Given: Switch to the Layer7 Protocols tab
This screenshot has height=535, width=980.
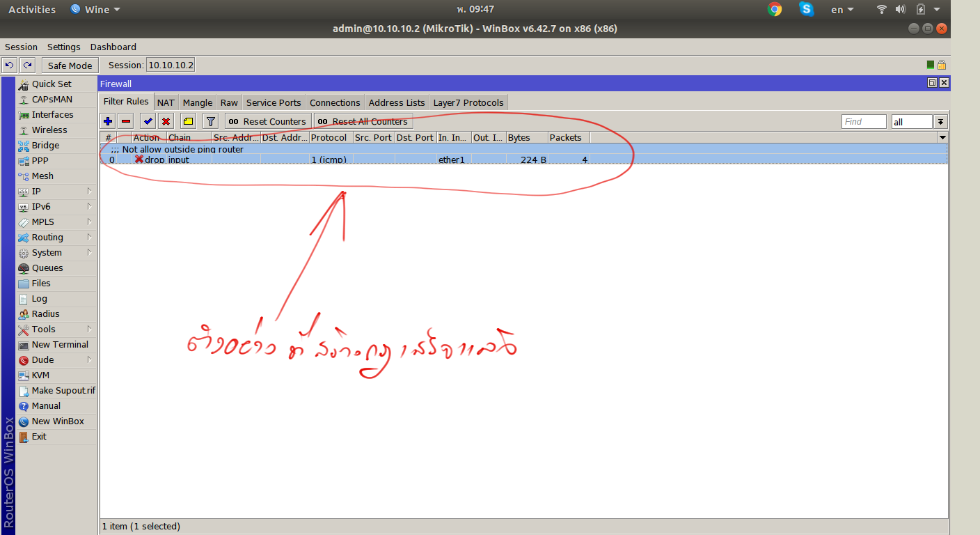Looking at the screenshot, I should [468, 102].
